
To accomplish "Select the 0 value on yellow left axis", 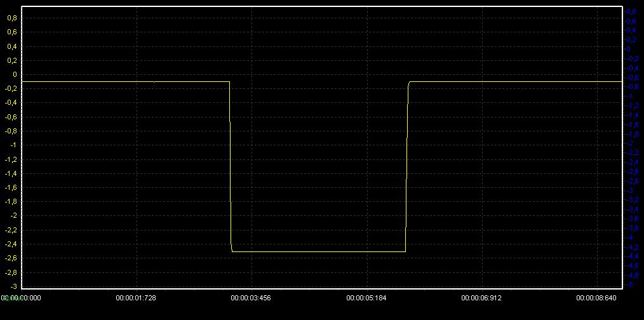I will [x=14, y=74].
